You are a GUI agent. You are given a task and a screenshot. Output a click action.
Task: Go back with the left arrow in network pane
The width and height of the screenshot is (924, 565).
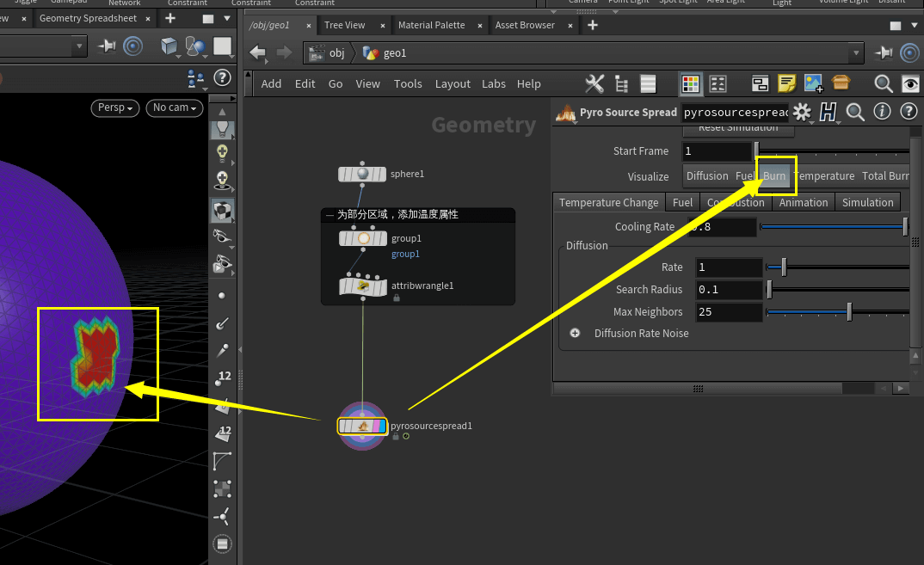pyautogui.click(x=257, y=53)
